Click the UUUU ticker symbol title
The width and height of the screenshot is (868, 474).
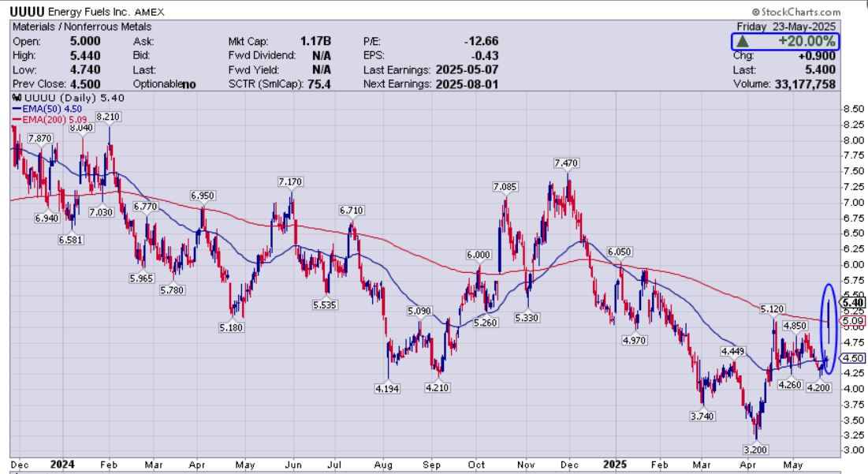point(28,12)
